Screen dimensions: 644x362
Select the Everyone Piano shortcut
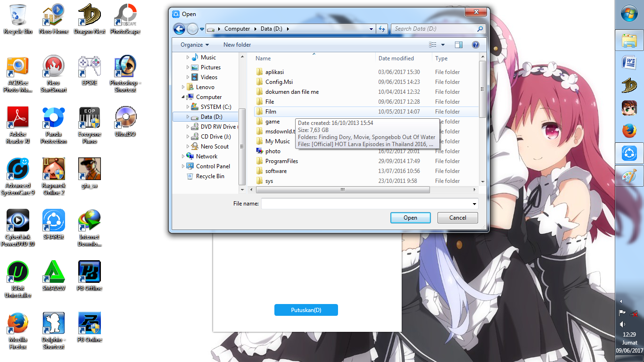pyautogui.click(x=90, y=125)
